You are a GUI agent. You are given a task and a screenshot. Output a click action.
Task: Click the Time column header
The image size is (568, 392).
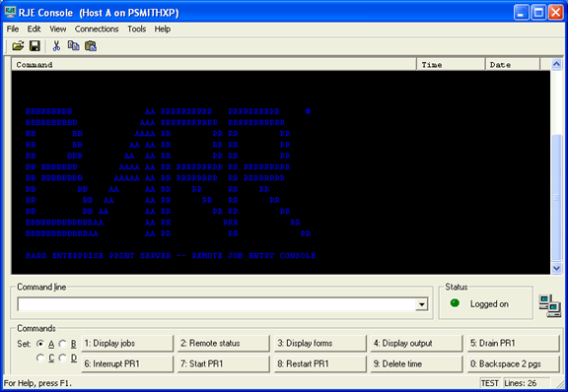point(451,65)
